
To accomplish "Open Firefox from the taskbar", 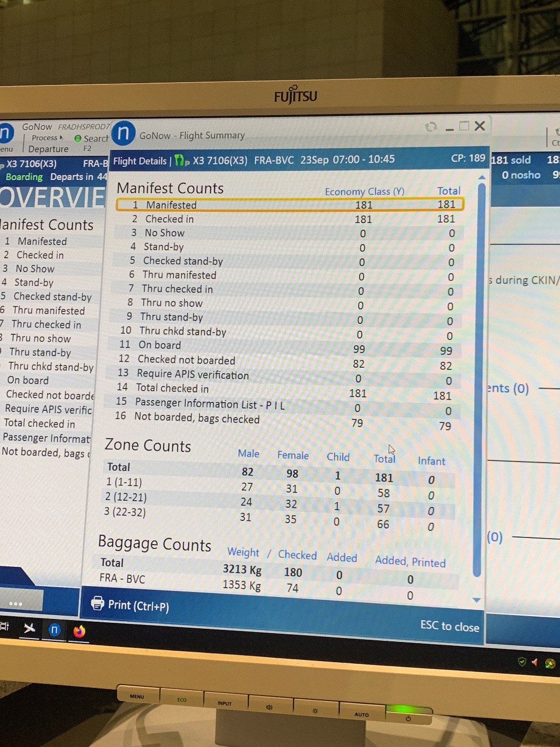I will click(79, 632).
